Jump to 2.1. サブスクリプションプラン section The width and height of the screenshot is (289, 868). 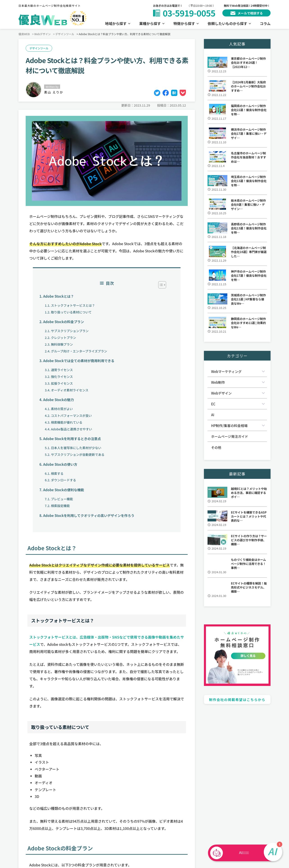click(67, 331)
